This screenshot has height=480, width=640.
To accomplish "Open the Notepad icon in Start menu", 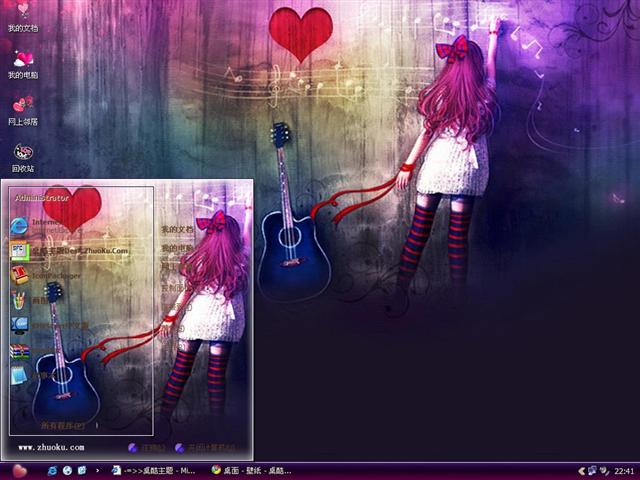I will pos(19,376).
